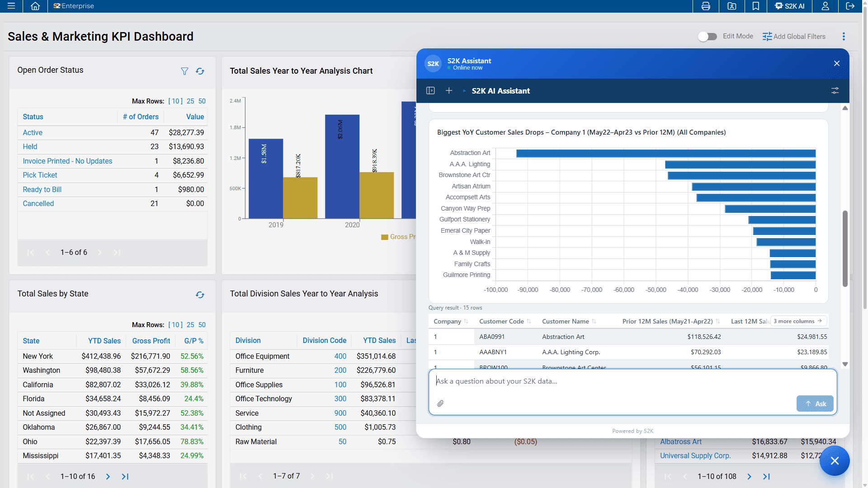Focus the Ask a question input field
Screen dimensions: 868x488
(x=633, y=381)
